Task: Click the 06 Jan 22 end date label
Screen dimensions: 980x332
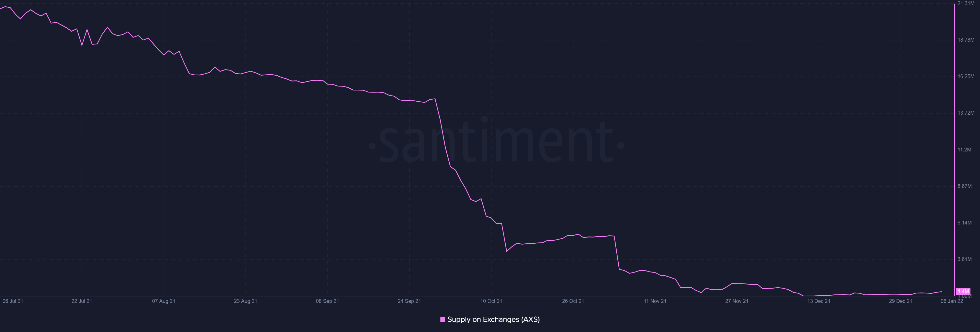Action: pos(952,301)
